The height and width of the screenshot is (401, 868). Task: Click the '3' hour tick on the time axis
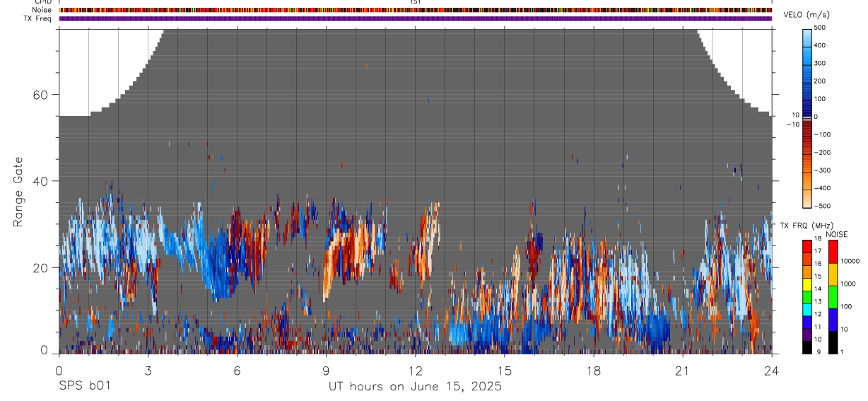coord(148,371)
